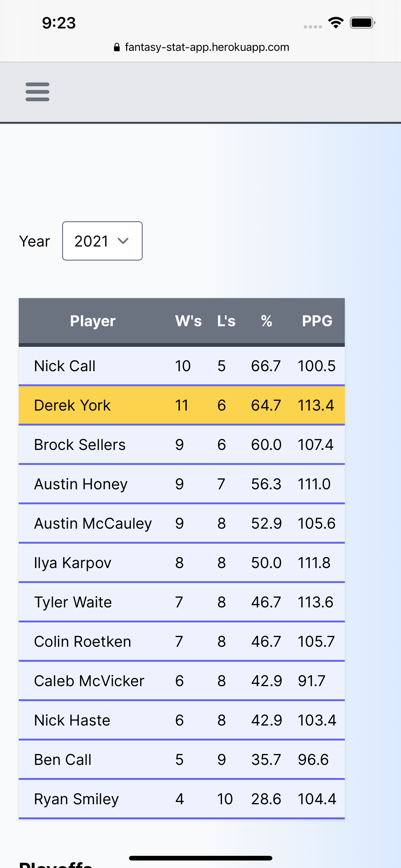This screenshot has height=868, width=401.
Task: Open the hamburger navigation menu
Action: (37, 92)
